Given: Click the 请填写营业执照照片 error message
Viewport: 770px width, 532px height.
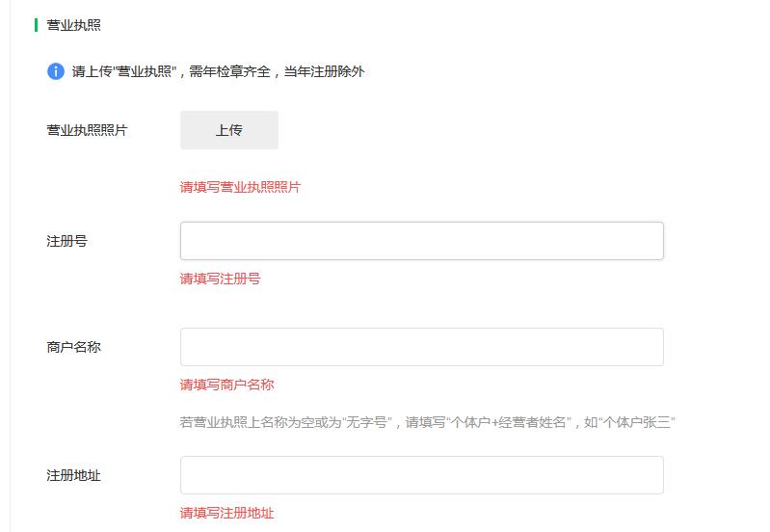Looking at the screenshot, I should tap(240, 187).
